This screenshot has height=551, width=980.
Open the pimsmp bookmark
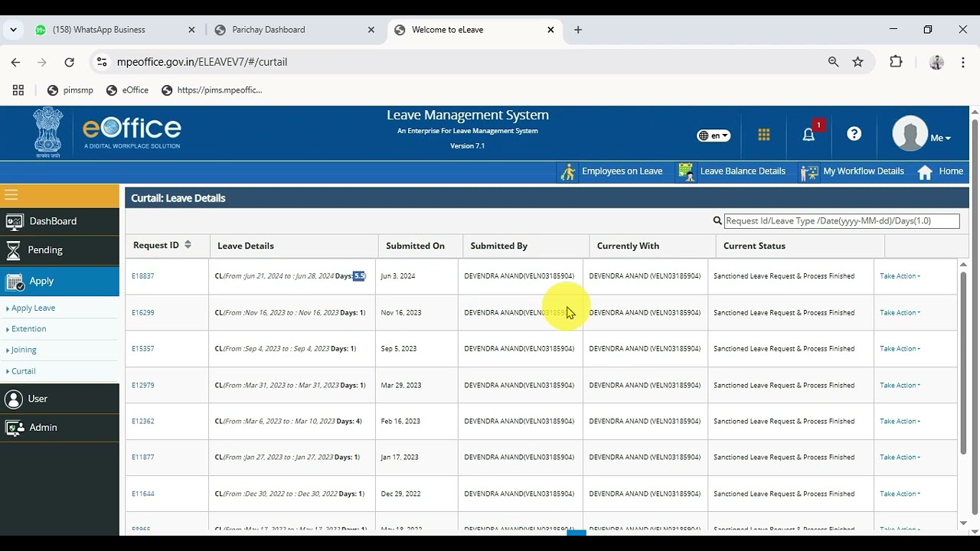[70, 90]
